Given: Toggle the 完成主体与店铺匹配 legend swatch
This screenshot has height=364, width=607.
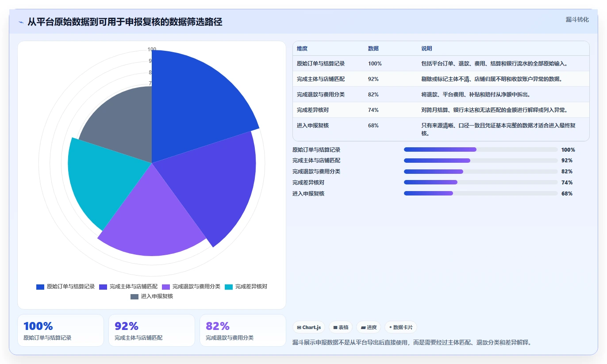Looking at the screenshot, I should [103, 287].
